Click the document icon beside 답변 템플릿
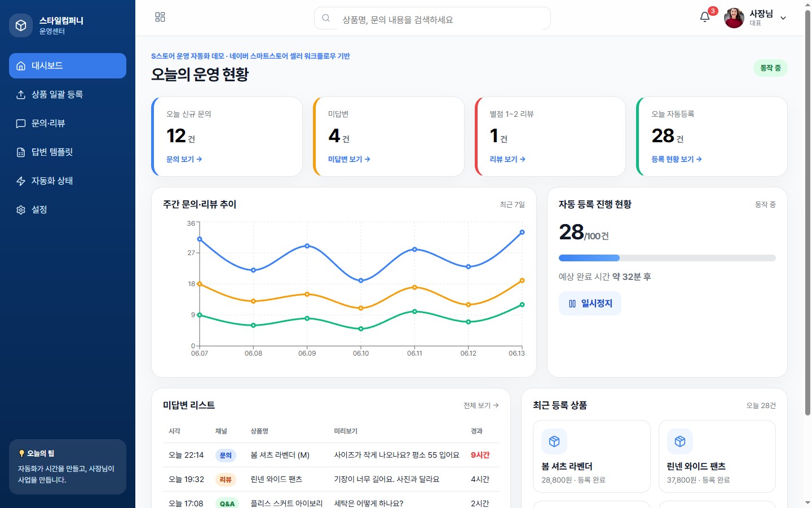The width and height of the screenshot is (812, 508). click(x=21, y=152)
